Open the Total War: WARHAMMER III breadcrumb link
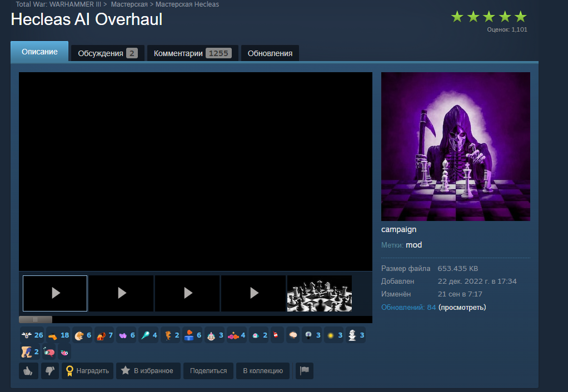 [x=58, y=4]
